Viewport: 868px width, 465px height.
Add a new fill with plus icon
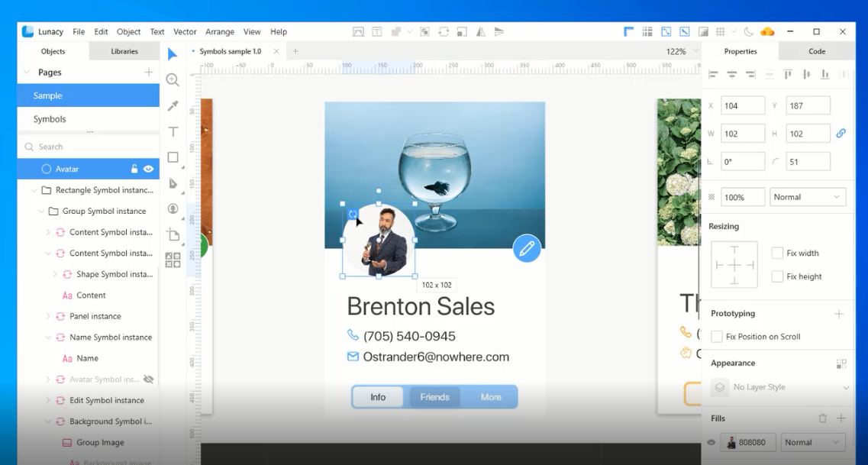tap(841, 418)
